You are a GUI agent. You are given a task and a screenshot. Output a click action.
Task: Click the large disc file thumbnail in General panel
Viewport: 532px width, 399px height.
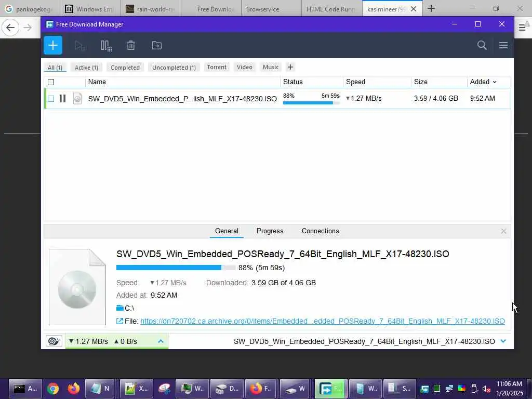[77, 287]
